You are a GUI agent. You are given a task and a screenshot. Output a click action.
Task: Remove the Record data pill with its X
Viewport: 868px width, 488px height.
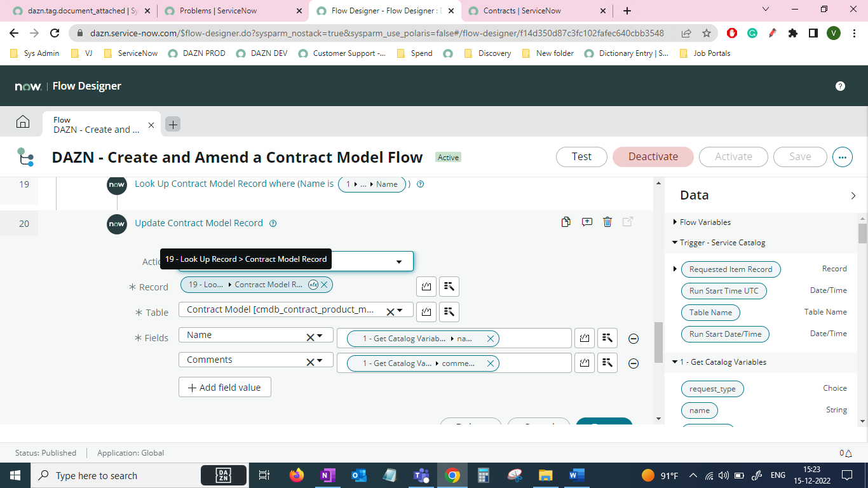[x=324, y=285]
